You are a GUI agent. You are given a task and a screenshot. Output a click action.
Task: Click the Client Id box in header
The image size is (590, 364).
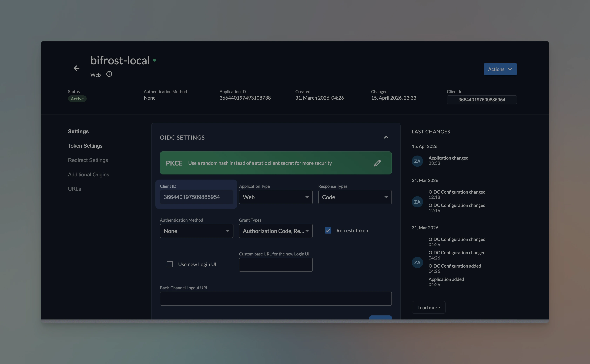click(482, 100)
